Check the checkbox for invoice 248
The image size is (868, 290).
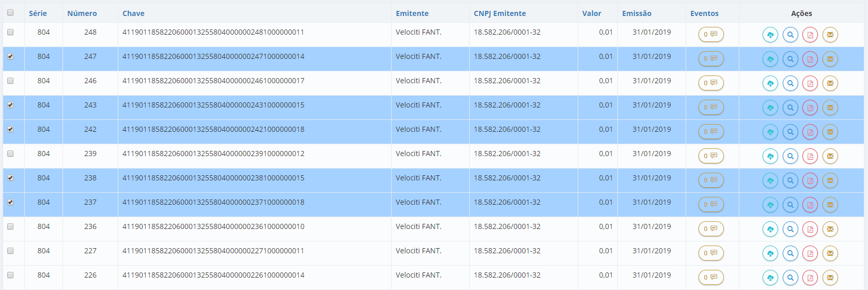pyautogui.click(x=10, y=32)
